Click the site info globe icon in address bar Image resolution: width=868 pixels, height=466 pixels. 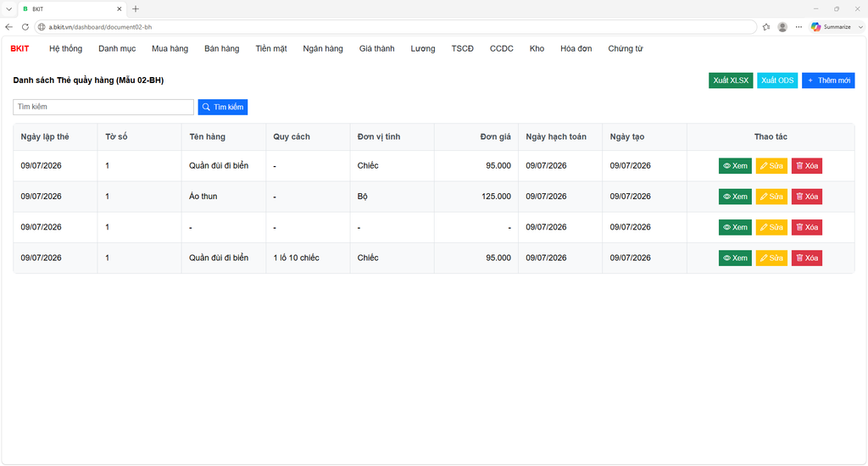pyautogui.click(x=42, y=26)
